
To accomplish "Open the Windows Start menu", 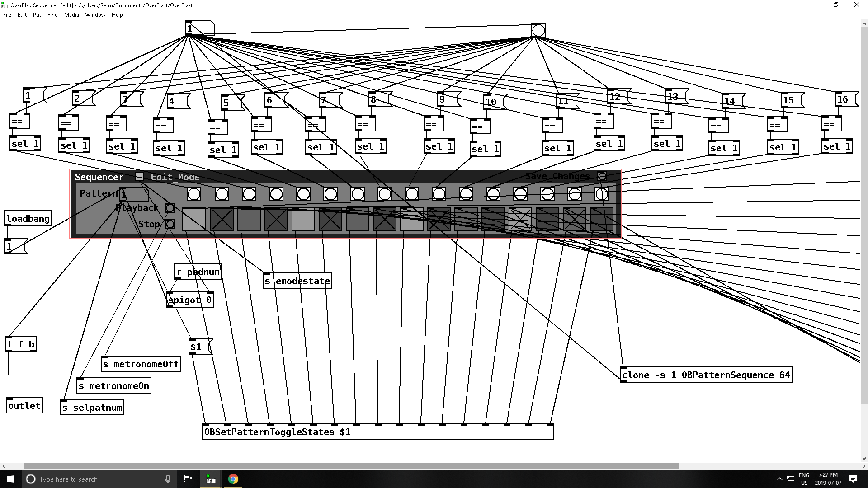I will pyautogui.click(x=11, y=479).
